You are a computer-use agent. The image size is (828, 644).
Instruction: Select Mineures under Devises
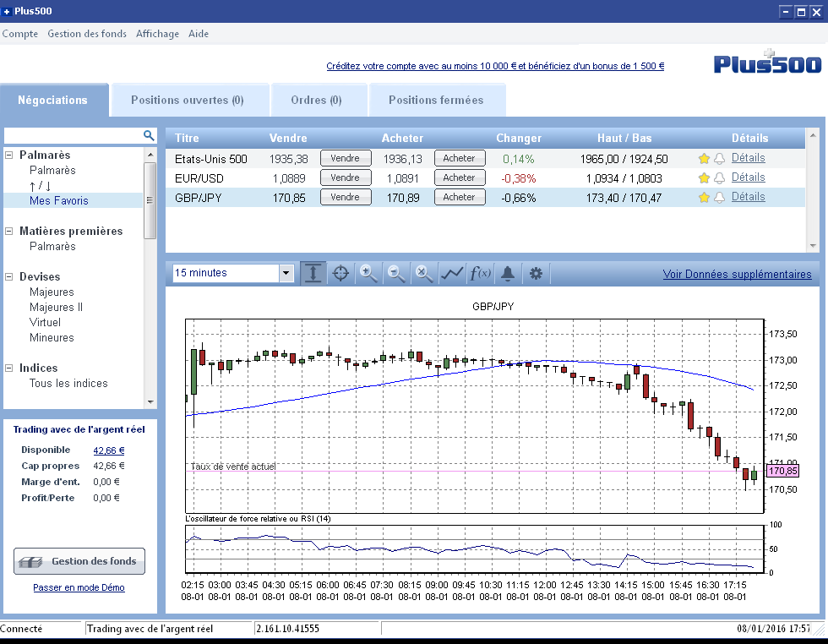(52, 338)
